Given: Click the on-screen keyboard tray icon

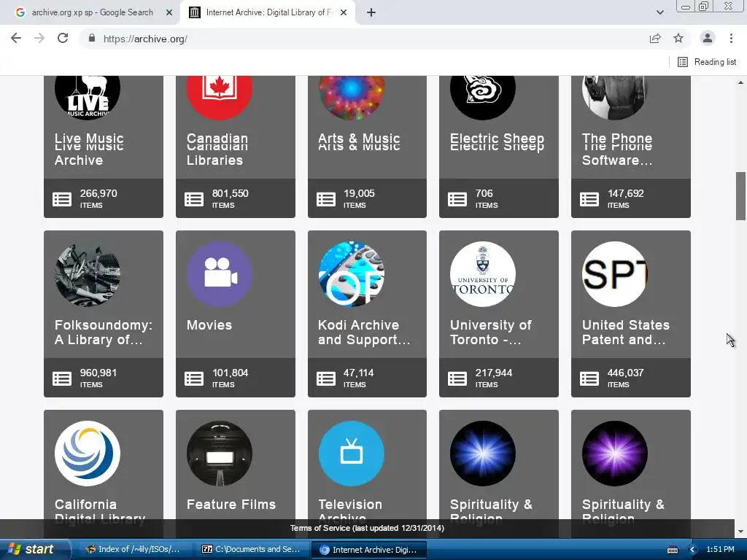Looking at the screenshot, I should (x=673, y=550).
